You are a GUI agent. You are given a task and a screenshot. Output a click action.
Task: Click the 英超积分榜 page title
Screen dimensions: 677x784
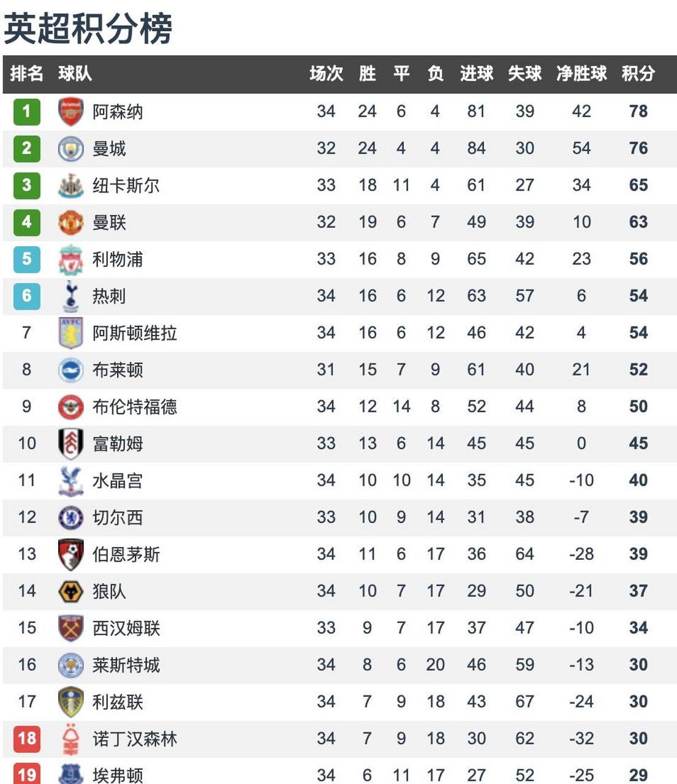coord(88,28)
